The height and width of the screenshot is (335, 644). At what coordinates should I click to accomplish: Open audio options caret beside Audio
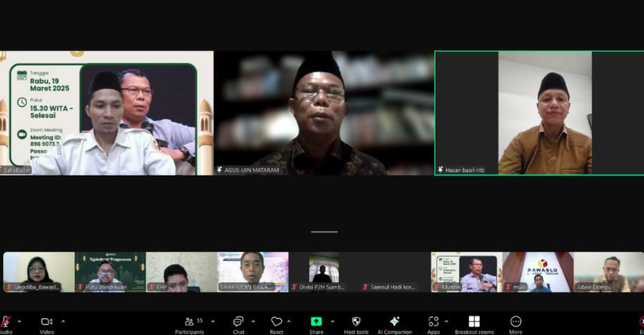point(19,321)
